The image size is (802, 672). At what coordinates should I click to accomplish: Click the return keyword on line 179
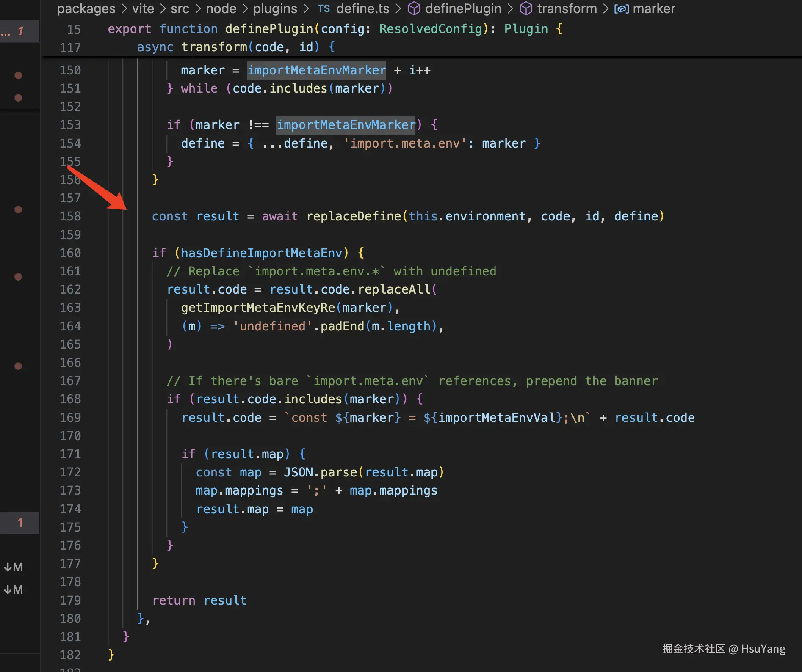pyautogui.click(x=174, y=600)
